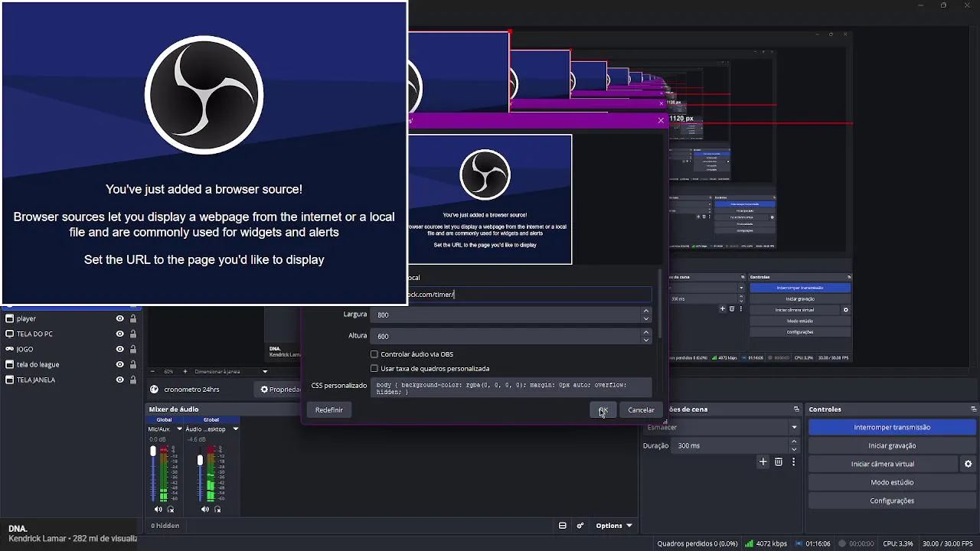980x551 pixels.
Task: Increase Largura value with up arrow
Action: [x=646, y=311]
